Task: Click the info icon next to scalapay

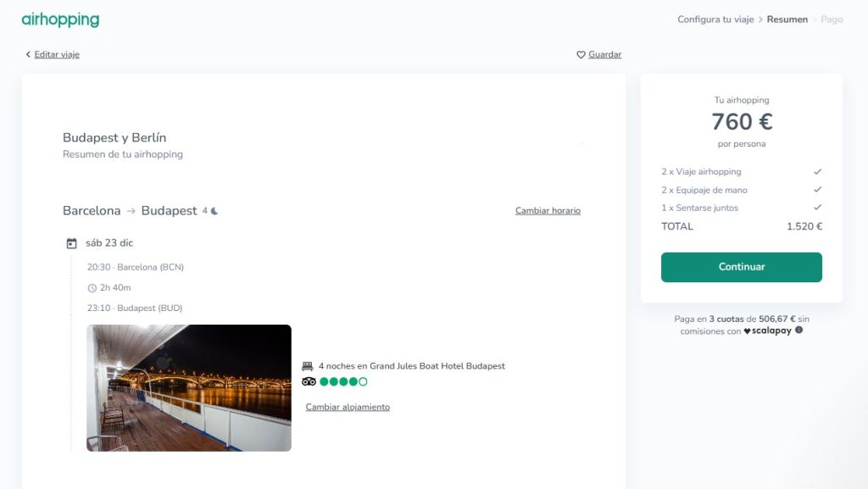Action: 798,331
